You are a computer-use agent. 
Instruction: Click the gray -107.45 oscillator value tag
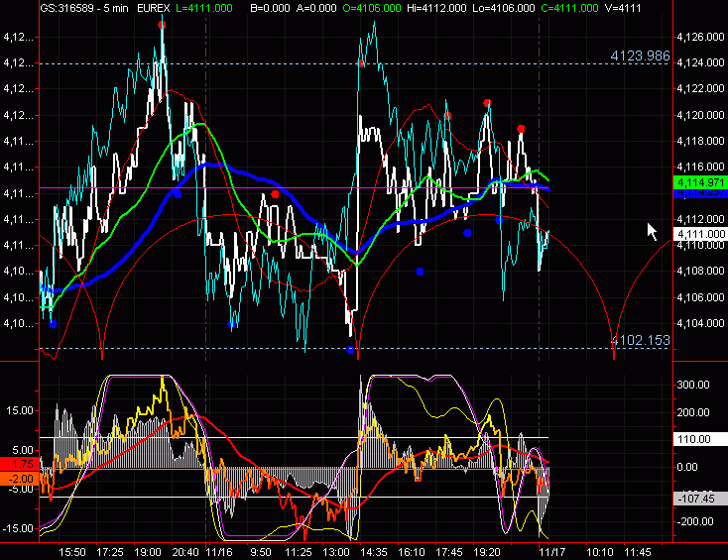pyautogui.click(x=699, y=499)
